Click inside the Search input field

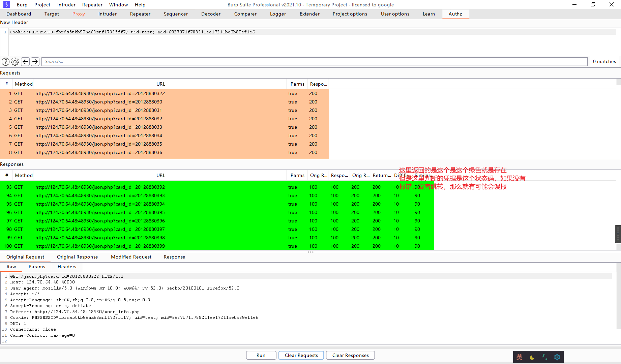click(135, 61)
